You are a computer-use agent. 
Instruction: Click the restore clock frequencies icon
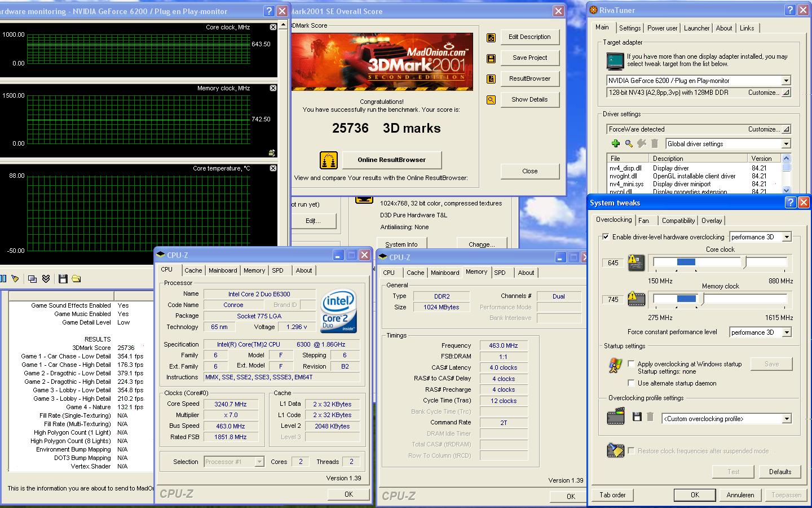tap(615, 450)
